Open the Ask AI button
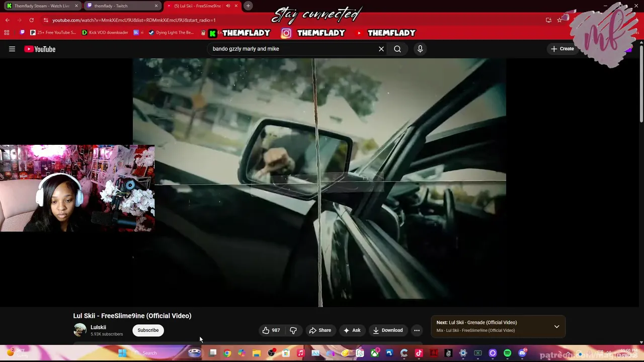The width and height of the screenshot is (644, 362). click(x=352, y=330)
